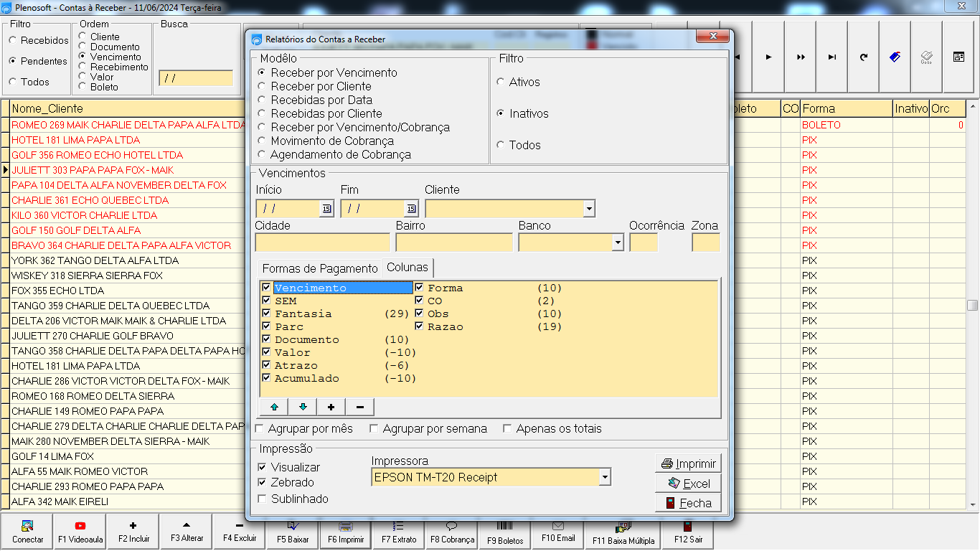Click the fast-forward double arrow button
Screen dimensions: 980x551
[801, 57]
